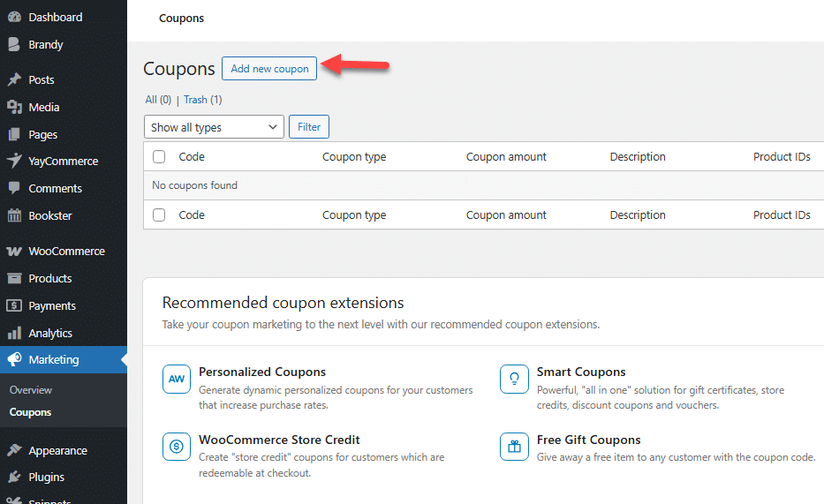The width and height of the screenshot is (824, 504).
Task: Click the bottom Description footer label
Action: point(638,214)
